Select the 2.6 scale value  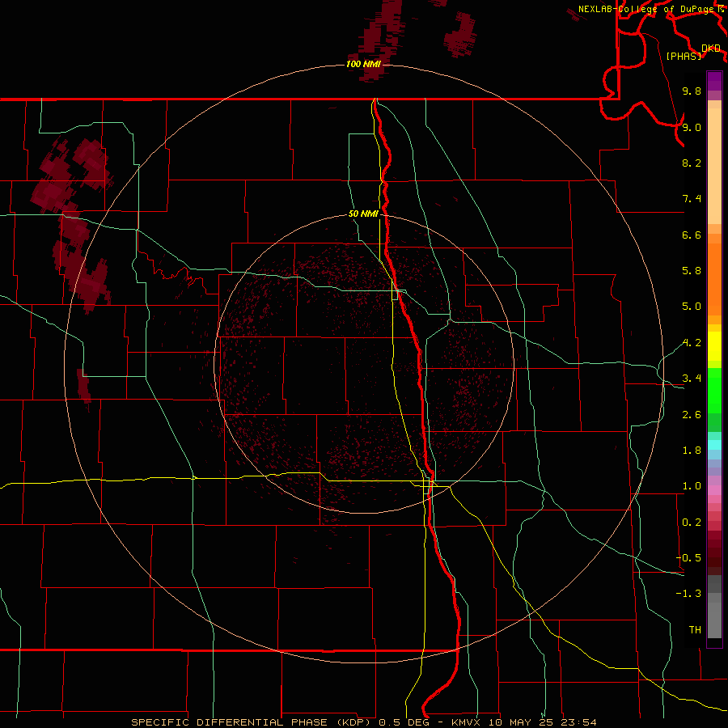point(692,415)
